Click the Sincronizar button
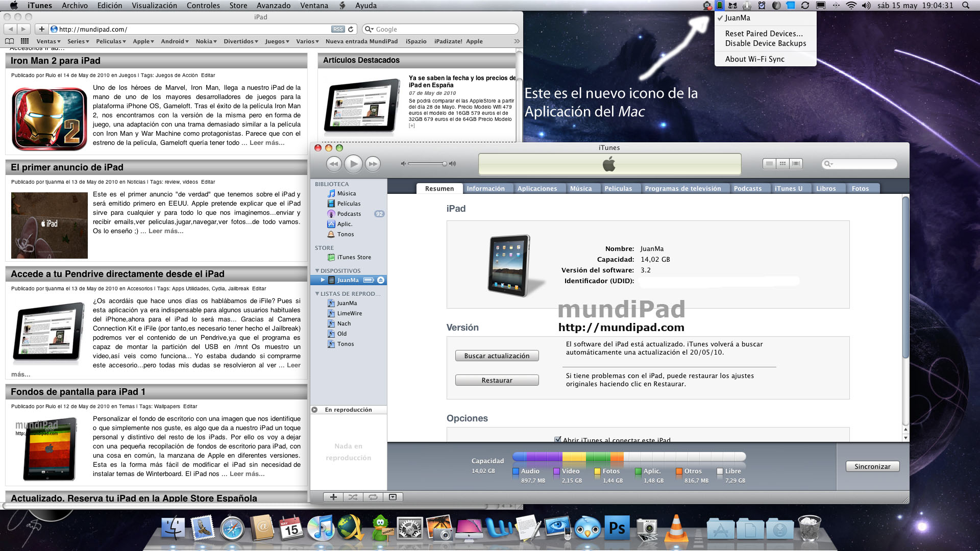 coord(872,466)
